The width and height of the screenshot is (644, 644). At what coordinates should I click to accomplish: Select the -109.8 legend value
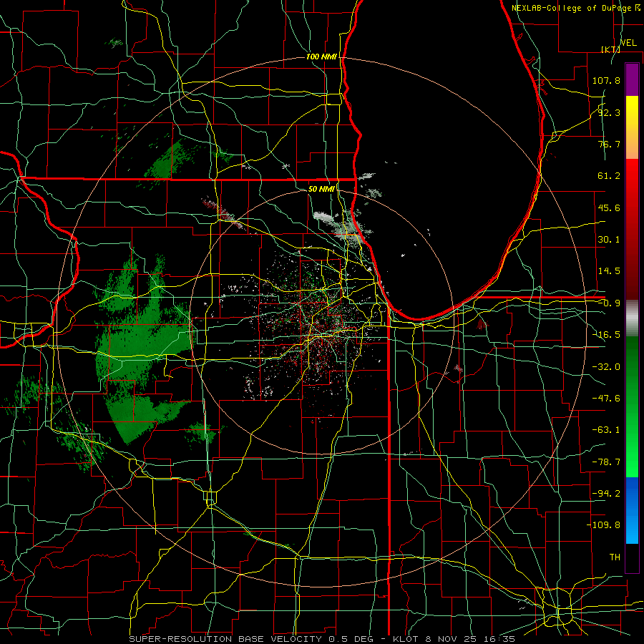click(x=603, y=525)
